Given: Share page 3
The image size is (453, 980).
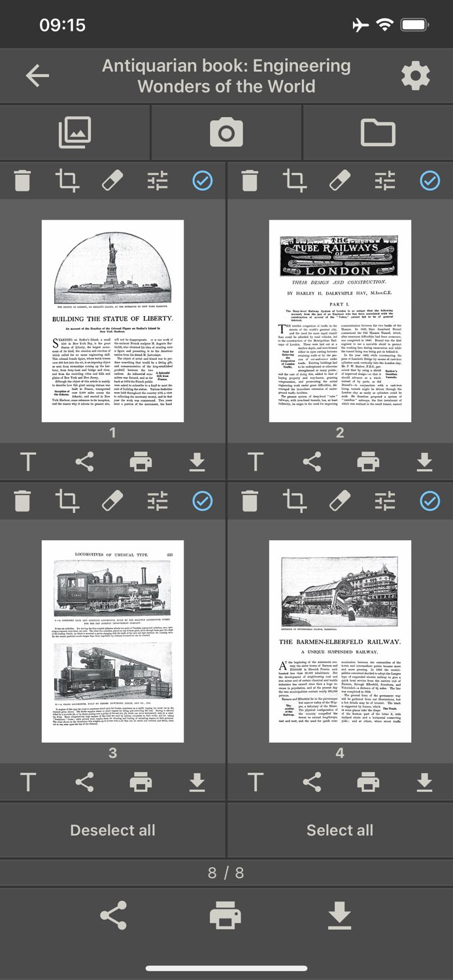Looking at the screenshot, I should click(84, 782).
